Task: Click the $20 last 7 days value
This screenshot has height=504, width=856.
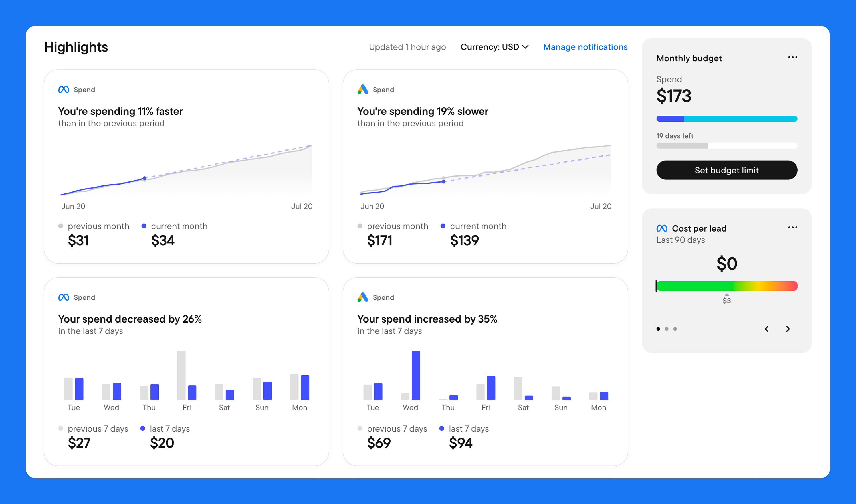Action: 162,443
